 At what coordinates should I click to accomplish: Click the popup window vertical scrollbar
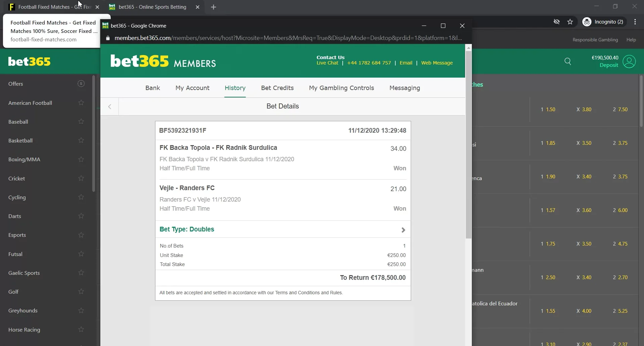point(469,144)
